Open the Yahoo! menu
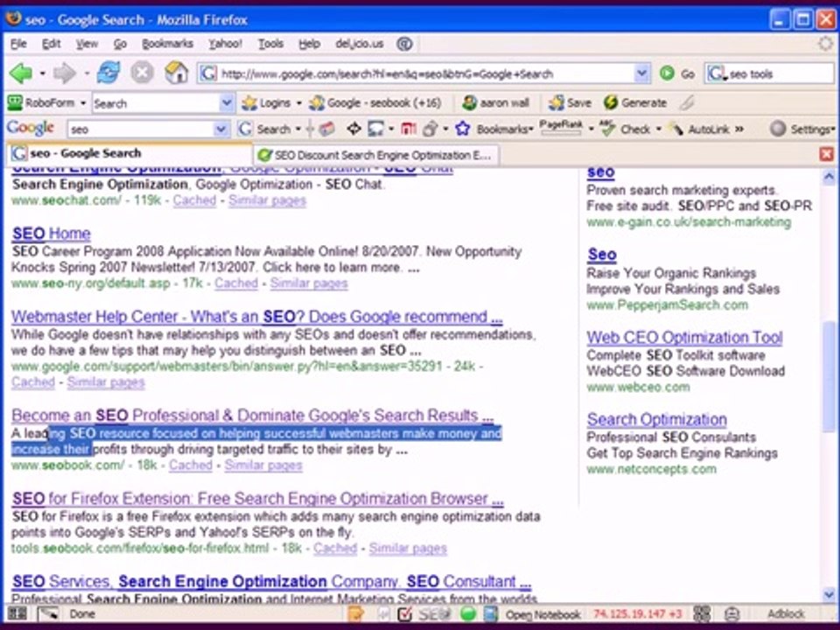 coord(225,44)
